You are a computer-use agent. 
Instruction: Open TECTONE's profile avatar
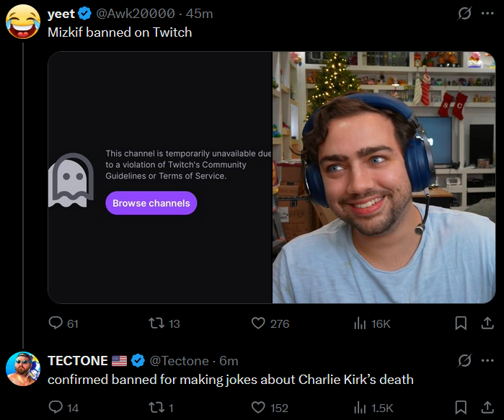click(x=22, y=369)
